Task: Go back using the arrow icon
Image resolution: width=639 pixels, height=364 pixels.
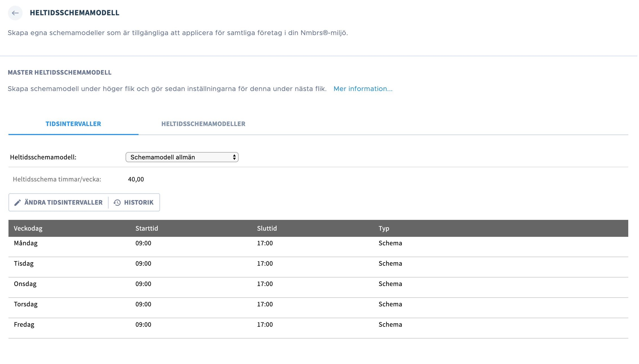Action: tap(15, 13)
